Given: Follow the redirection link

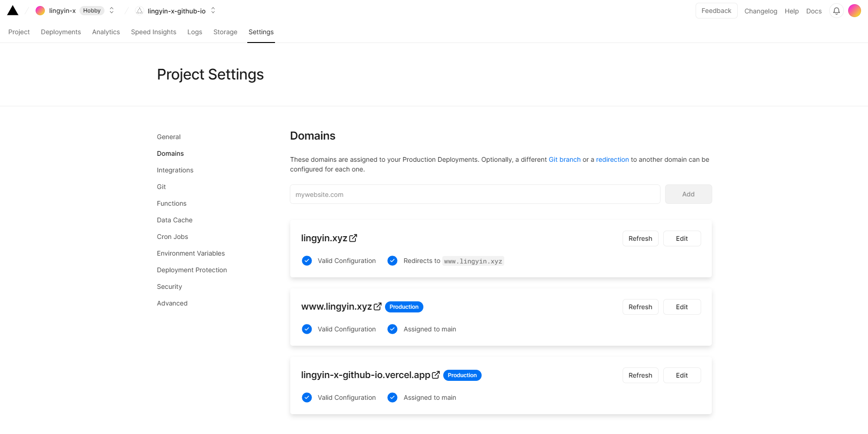Looking at the screenshot, I should [x=612, y=159].
